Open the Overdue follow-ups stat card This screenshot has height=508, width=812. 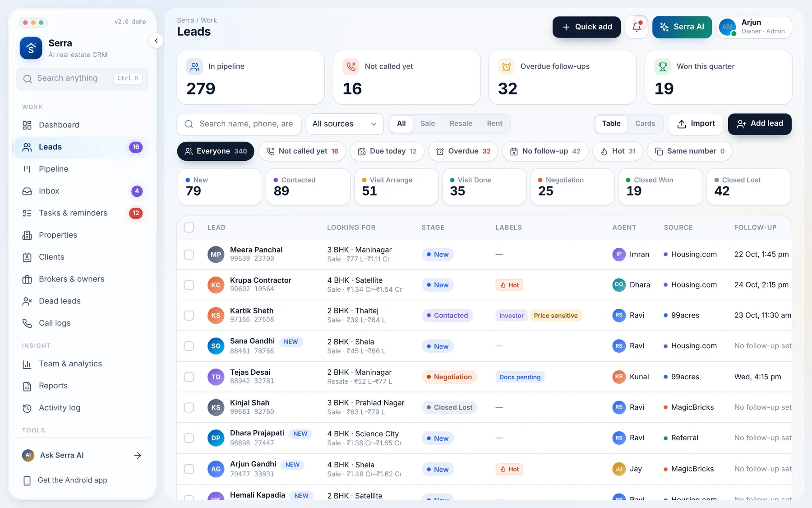562,77
